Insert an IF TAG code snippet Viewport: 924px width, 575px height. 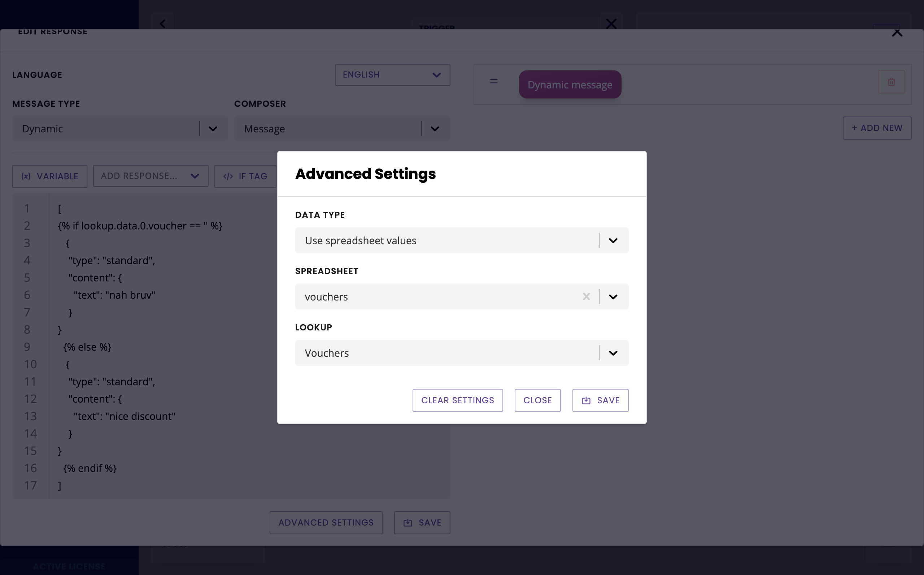[x=245, y=176]
